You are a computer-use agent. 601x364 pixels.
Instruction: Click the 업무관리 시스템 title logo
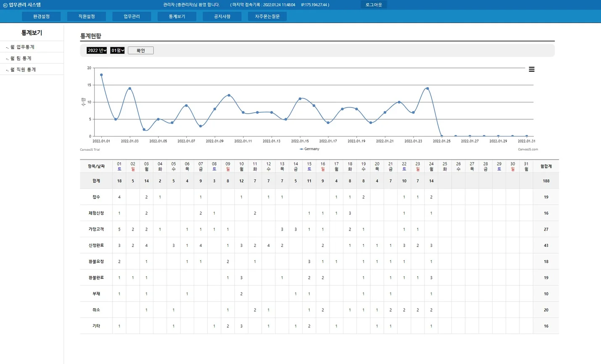[x=22, y=5]
